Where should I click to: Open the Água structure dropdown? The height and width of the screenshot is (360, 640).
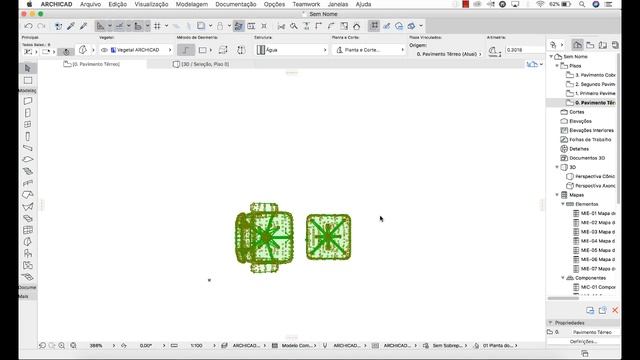291,50
